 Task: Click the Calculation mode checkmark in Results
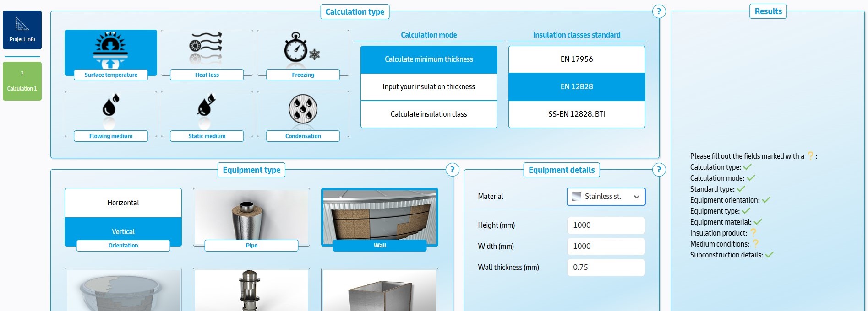(751, 178)
